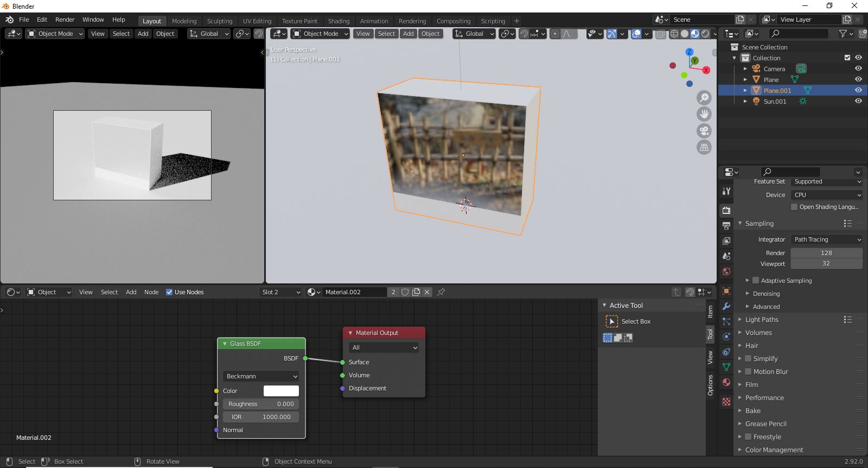868x468 pixels.
Task: Switch to the Modeling workspace tab
Action: click(x=184, y=21)
